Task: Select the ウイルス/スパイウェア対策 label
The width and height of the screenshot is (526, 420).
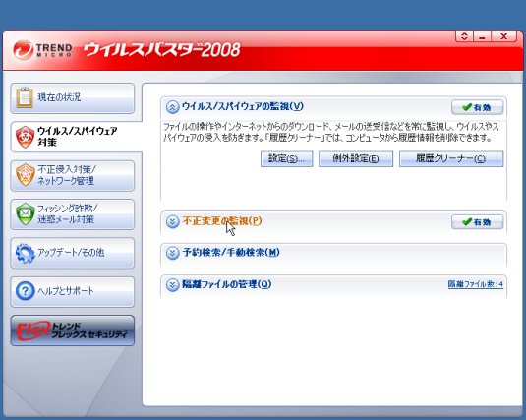Action: coord(78,136)
